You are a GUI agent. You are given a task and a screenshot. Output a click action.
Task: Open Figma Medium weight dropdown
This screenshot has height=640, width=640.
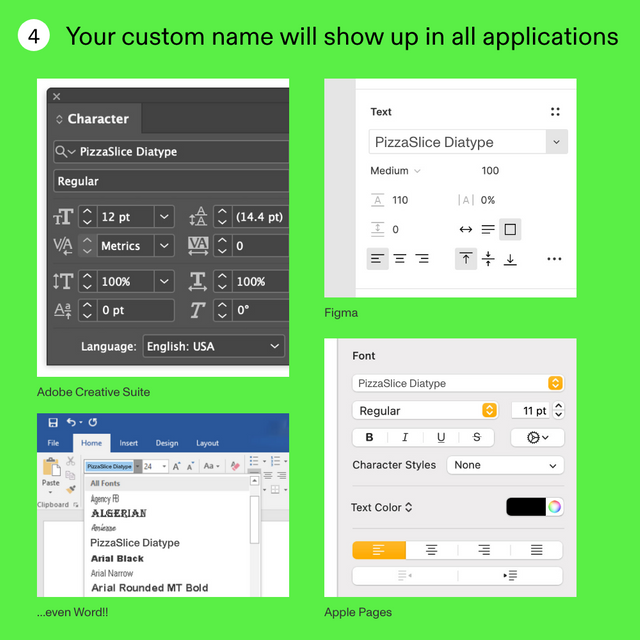click(x=395, y=171)
